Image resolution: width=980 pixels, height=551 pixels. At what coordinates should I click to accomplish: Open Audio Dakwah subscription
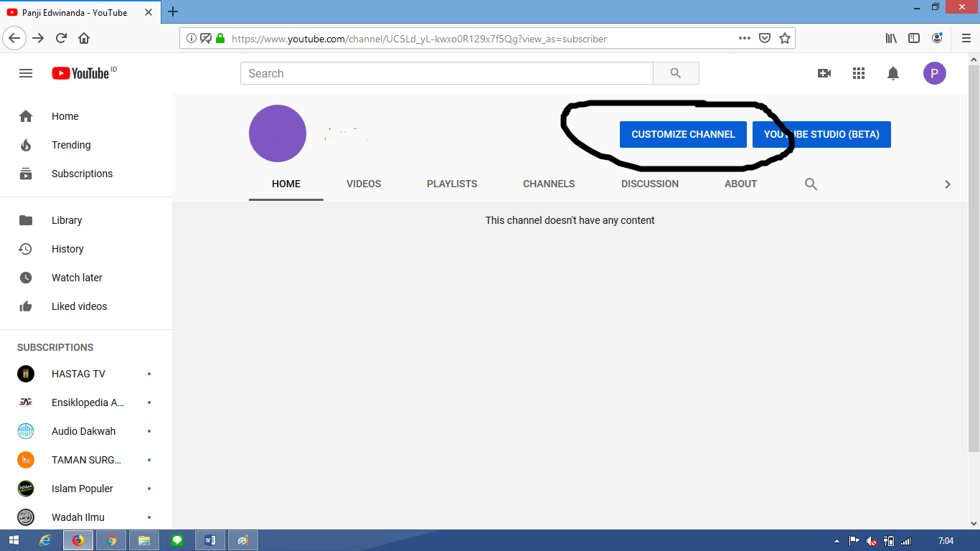[x=86, y=431]
